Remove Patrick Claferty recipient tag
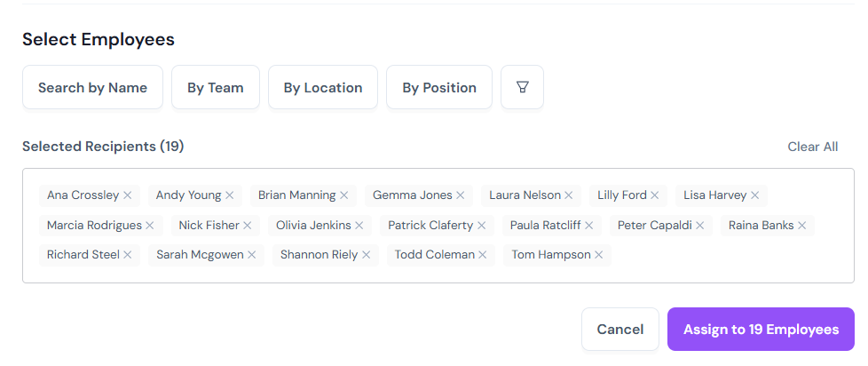The image size is (868, 366). tap(482, 226)
